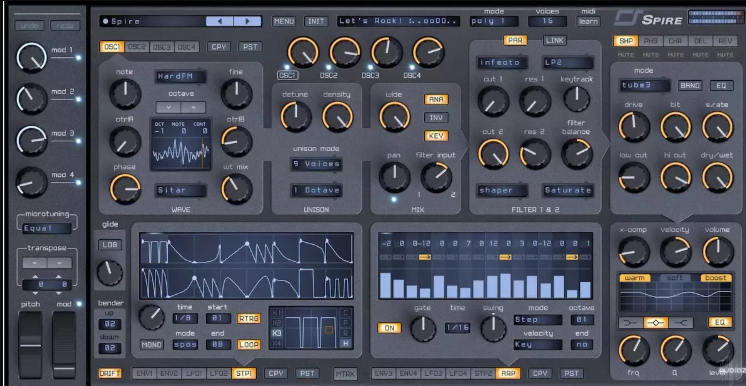Enable MONO mode for stepper
The height and width of the screenshot is (386, 746).
[x=152, y=345]
